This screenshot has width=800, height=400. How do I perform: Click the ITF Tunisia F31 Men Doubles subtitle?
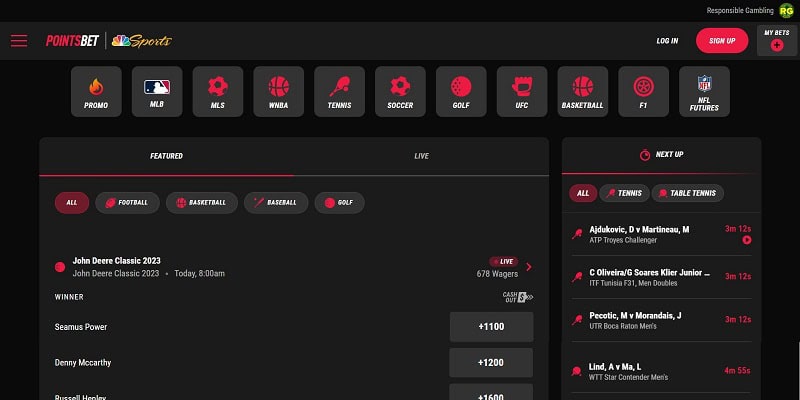click(x=633, y=283)
